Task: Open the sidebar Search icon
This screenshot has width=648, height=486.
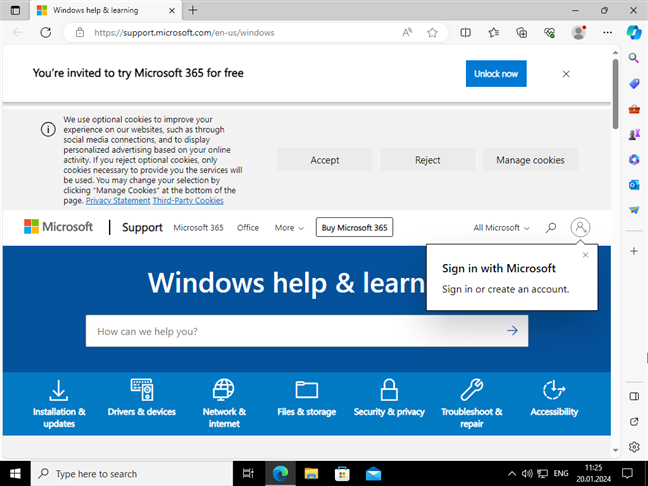Action: pos(634,58)
